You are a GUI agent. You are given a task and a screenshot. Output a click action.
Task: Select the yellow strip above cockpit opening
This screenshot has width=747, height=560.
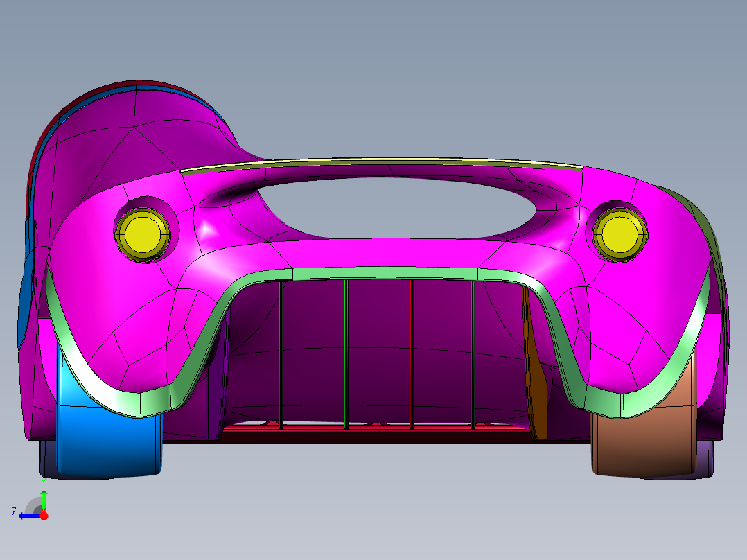[x=381, y=162]
